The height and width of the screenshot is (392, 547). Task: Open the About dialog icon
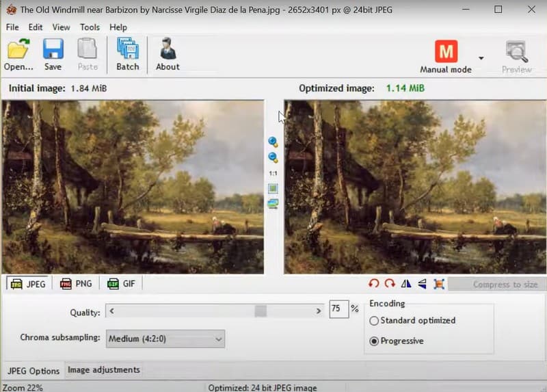(167, 55)
